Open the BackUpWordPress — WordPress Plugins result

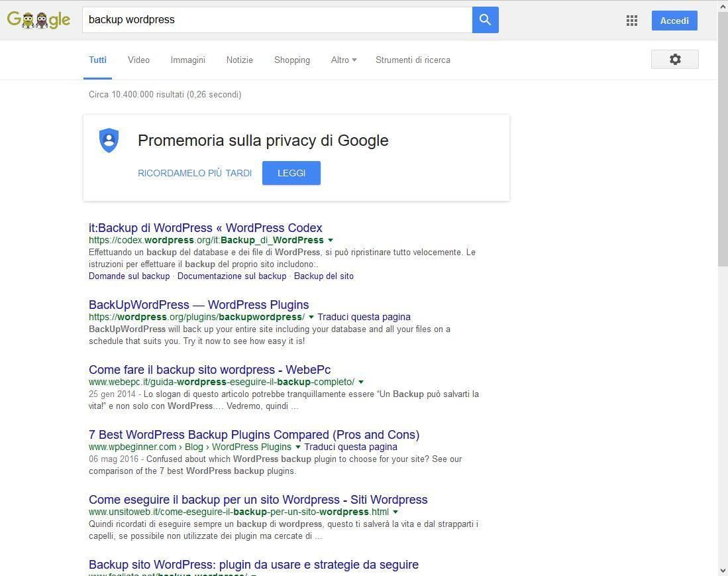(199, 305)
